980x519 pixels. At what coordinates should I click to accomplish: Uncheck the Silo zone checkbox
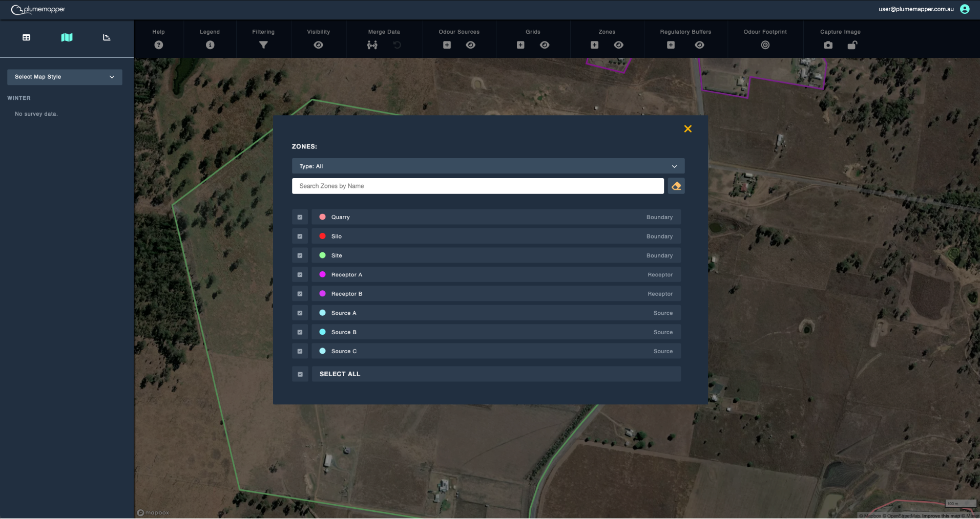click(x=300, y=236)
